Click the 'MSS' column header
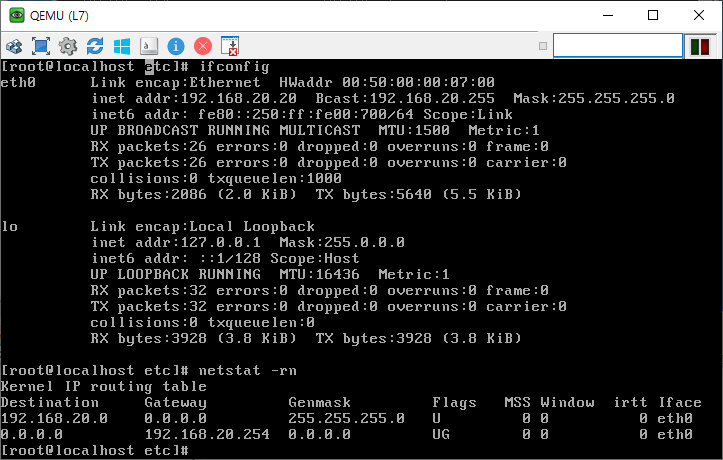 517,403
